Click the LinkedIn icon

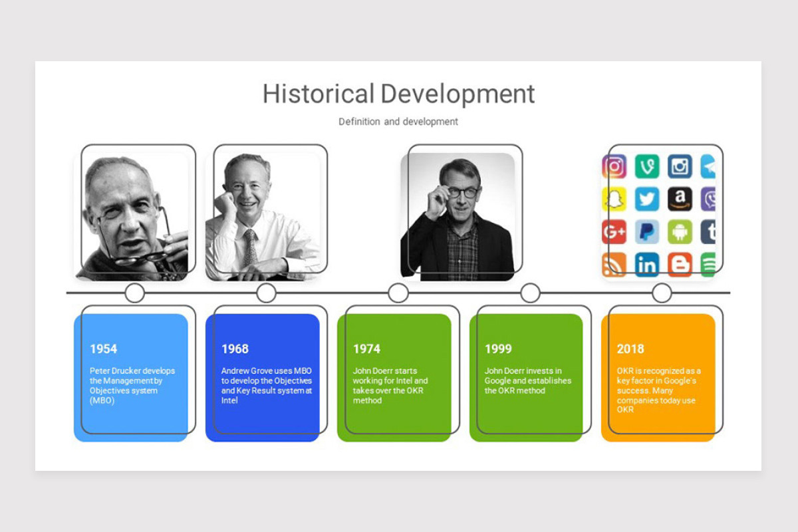[x=647, y=264]
